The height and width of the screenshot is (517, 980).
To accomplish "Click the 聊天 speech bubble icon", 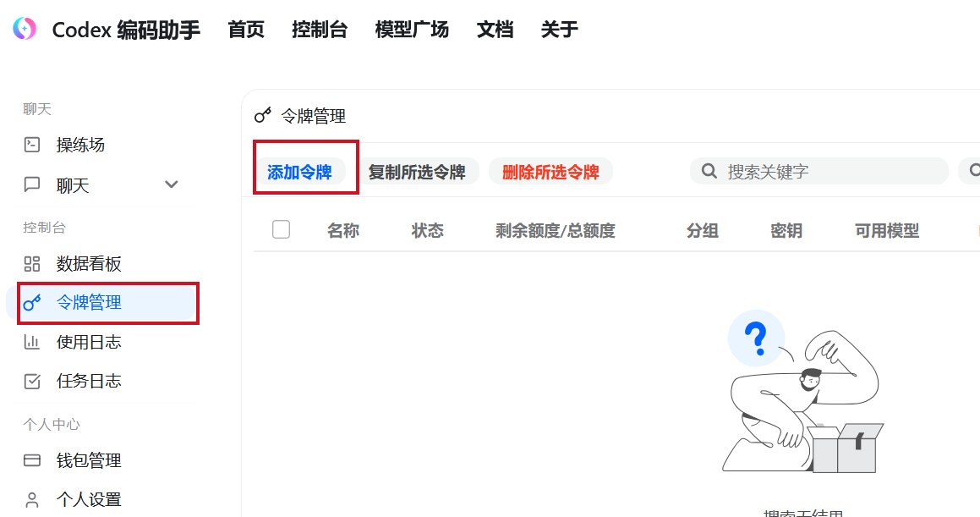I will point(32,184).
